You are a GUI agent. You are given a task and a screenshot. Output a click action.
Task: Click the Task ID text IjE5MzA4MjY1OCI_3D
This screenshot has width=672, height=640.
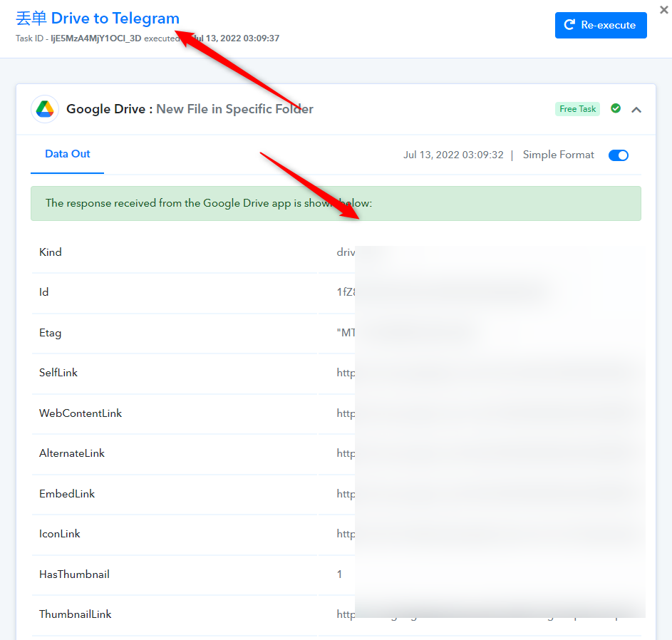click(96, 38)
